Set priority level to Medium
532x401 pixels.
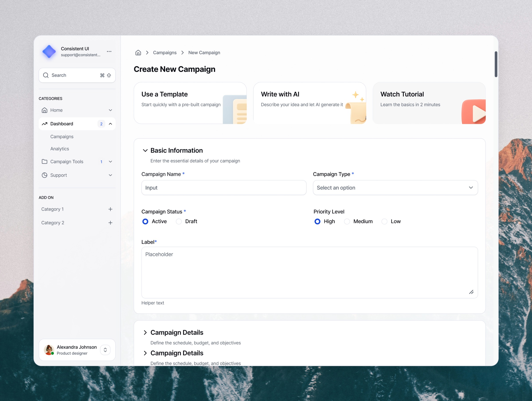(x=347, y=221)
